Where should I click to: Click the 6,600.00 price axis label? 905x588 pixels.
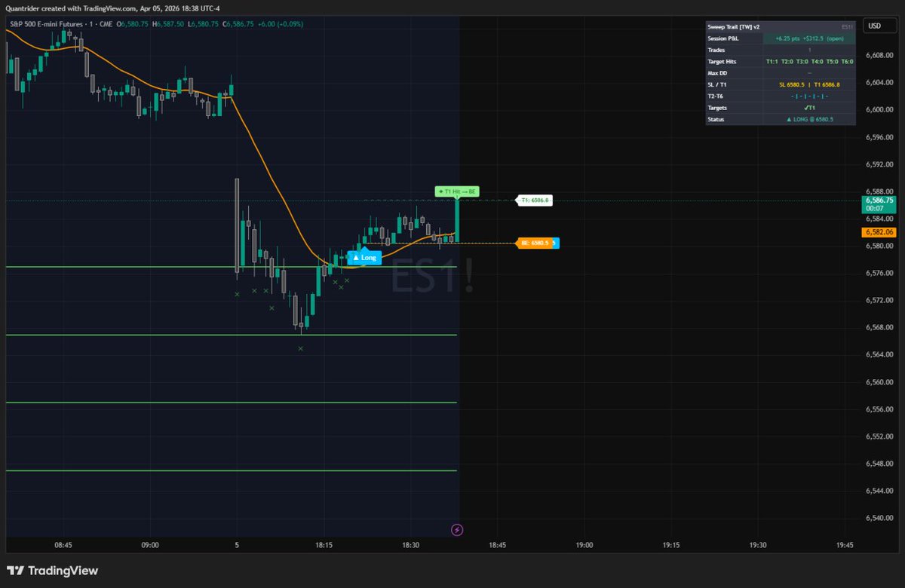pos(879,109)
